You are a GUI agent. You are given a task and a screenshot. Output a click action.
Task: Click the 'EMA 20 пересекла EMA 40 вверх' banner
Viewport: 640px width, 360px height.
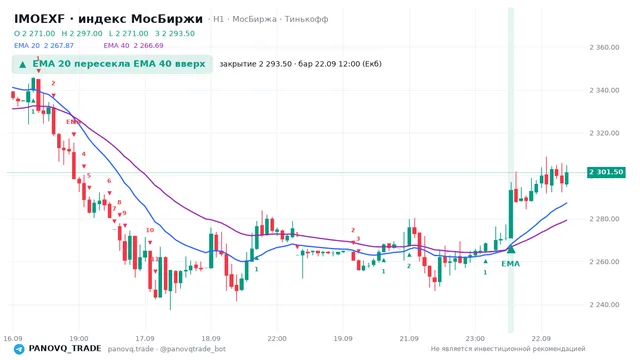(112, 64)
